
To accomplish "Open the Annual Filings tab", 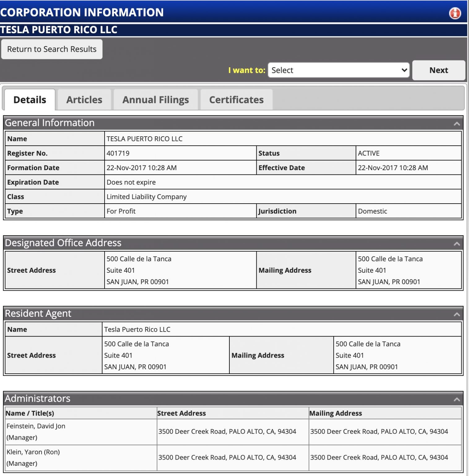I will click(156, 99).
